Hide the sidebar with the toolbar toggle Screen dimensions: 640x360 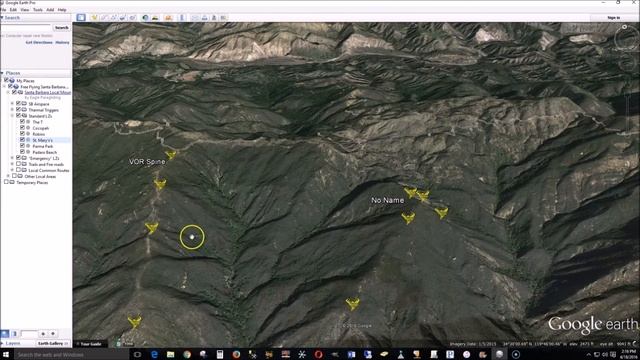pyautogui.click(x=81, y=18)
